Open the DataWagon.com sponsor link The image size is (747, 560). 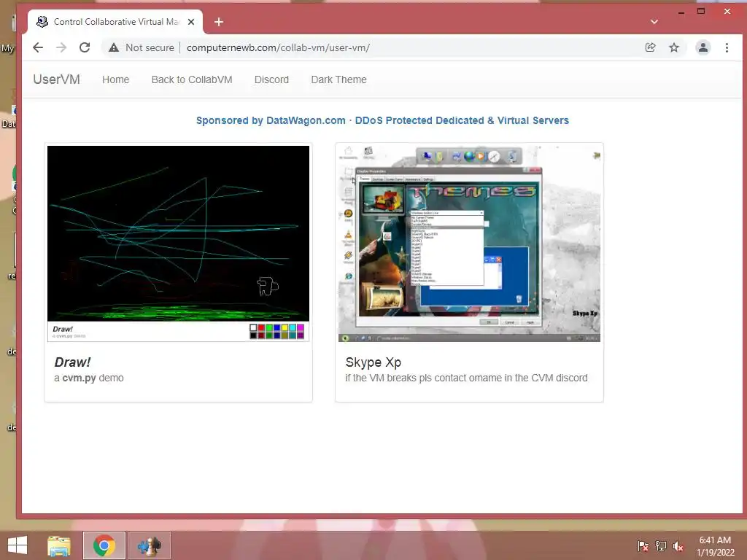(x=382, y=120)
